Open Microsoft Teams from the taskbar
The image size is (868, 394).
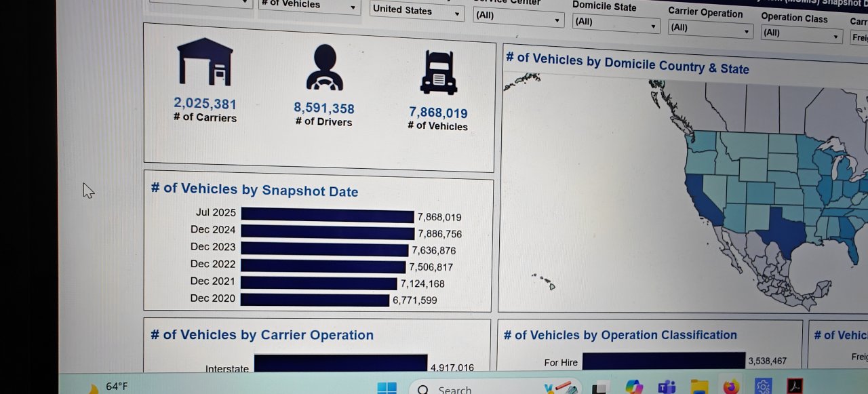coord(667,387)
